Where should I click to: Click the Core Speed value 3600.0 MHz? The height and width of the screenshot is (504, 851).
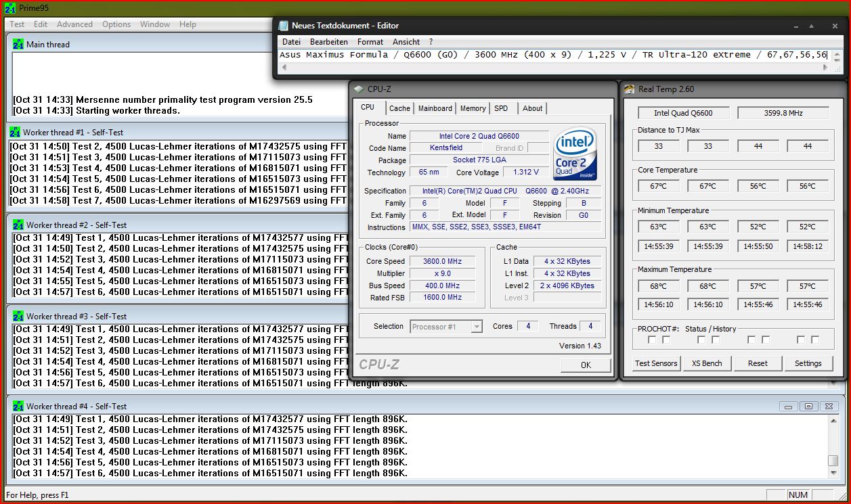(442, 261)
